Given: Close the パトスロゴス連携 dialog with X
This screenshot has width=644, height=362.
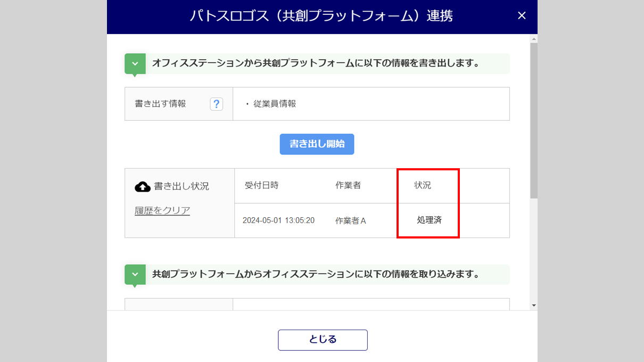Looking at the screenshot, I should [522, 16].
